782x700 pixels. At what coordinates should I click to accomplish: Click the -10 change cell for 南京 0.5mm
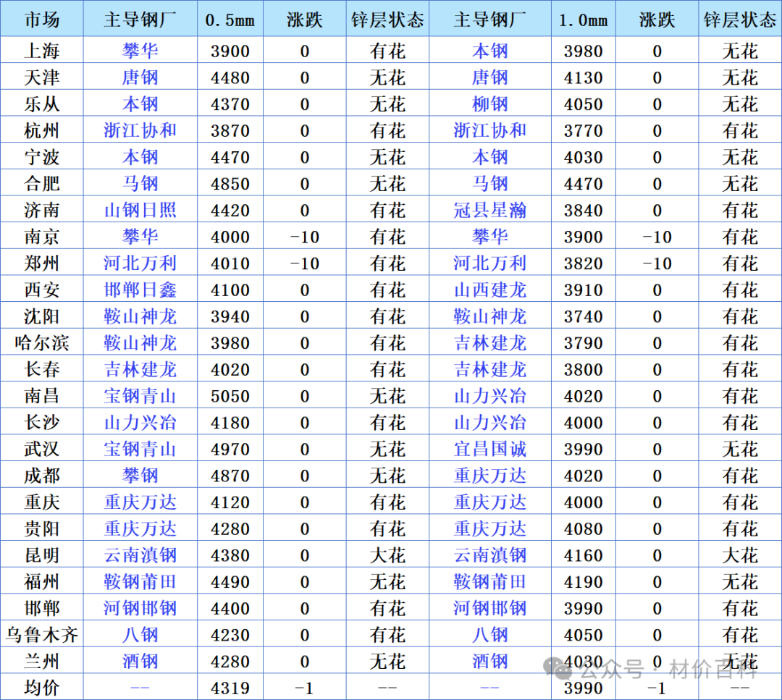click(305, 237)
